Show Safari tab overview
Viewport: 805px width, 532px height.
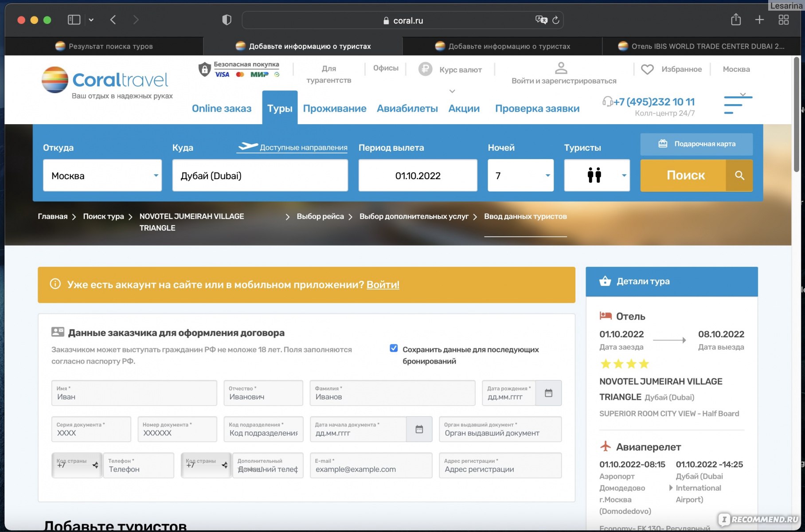point(784,20)
